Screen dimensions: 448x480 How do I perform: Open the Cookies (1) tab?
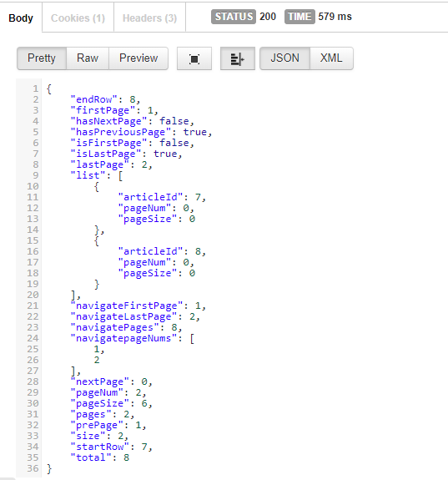click(x=78, y=18)
